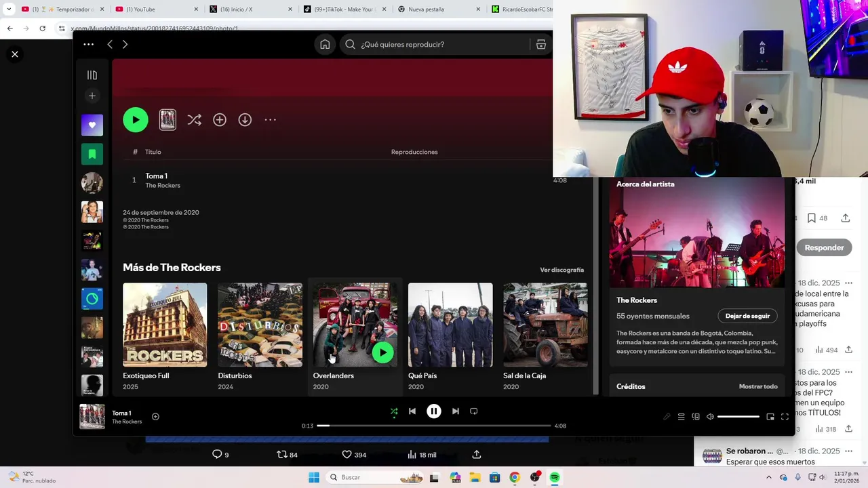Click the Spotify Home icon

point(325,45)
